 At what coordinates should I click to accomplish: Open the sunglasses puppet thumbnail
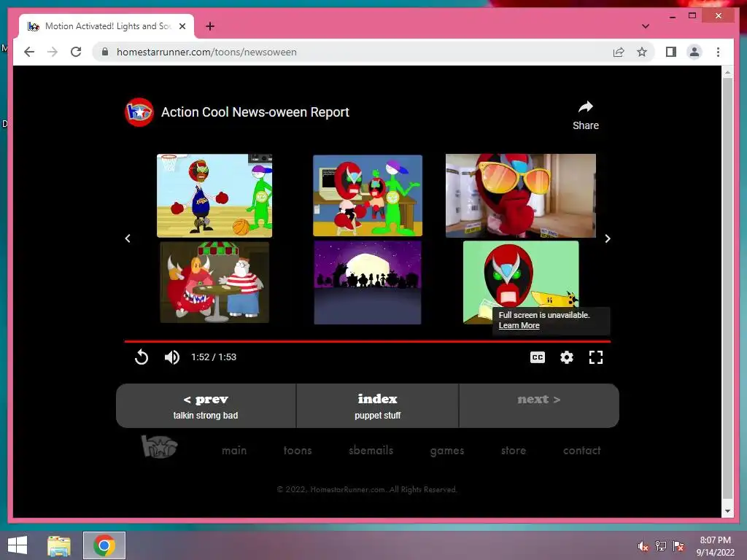pos(520,195)
